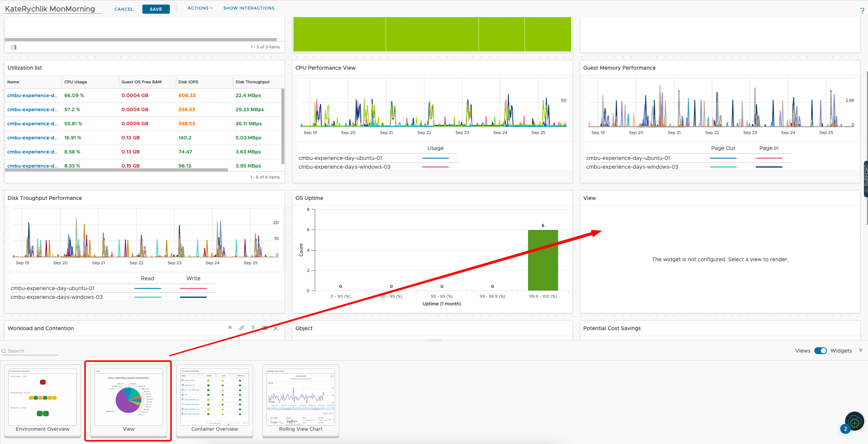Click the split-view icon below the items list

click(14, 47)
